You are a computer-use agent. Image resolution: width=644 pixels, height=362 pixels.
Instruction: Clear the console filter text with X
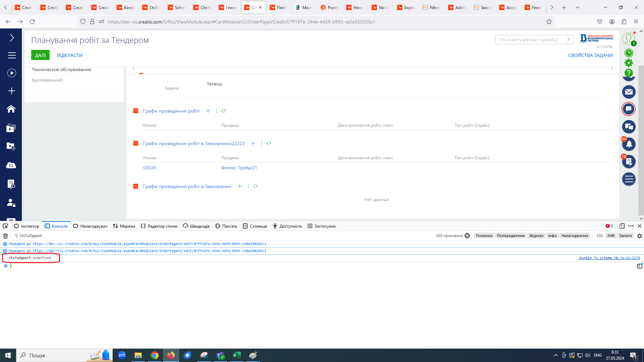[467, 236]
